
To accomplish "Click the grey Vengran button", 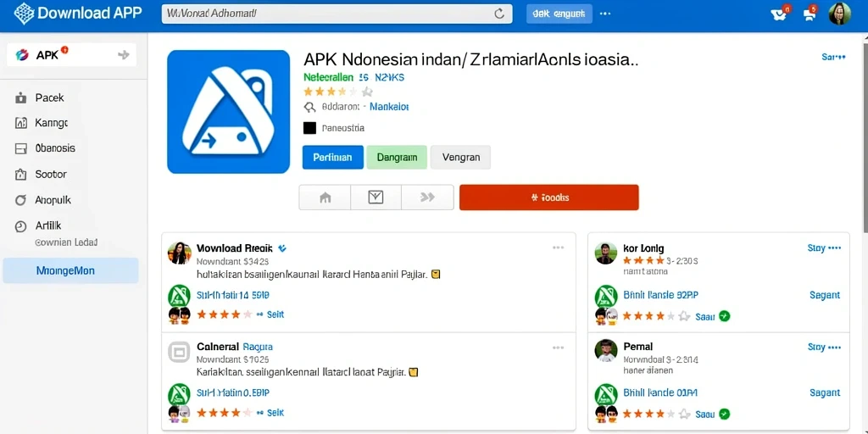I will click(x=460, y=157).
